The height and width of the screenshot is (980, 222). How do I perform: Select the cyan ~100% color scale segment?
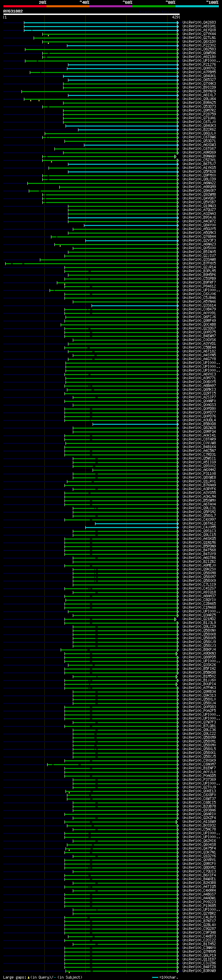click(197, 6)
